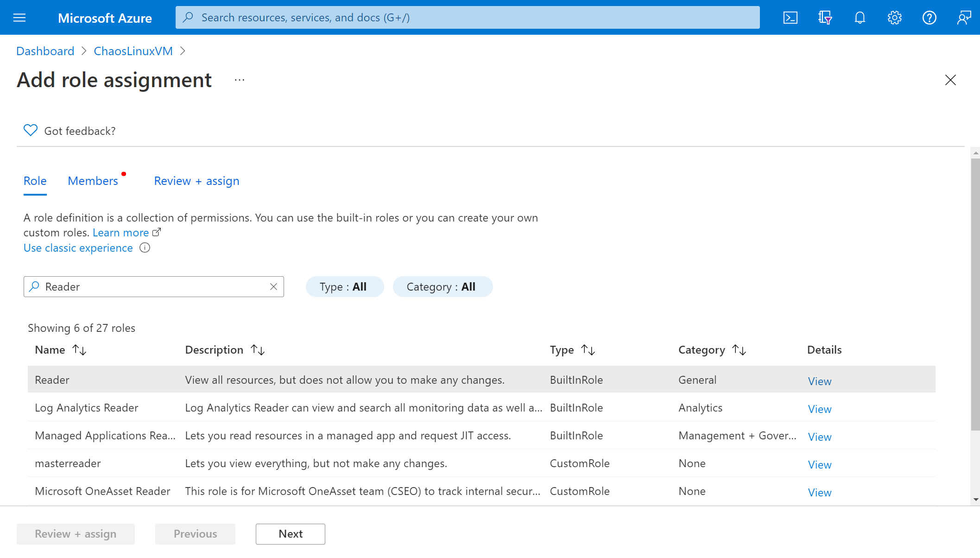Click Learn more link for role definitions
Screen dimensions: 980x558
(x=121, y=232)
